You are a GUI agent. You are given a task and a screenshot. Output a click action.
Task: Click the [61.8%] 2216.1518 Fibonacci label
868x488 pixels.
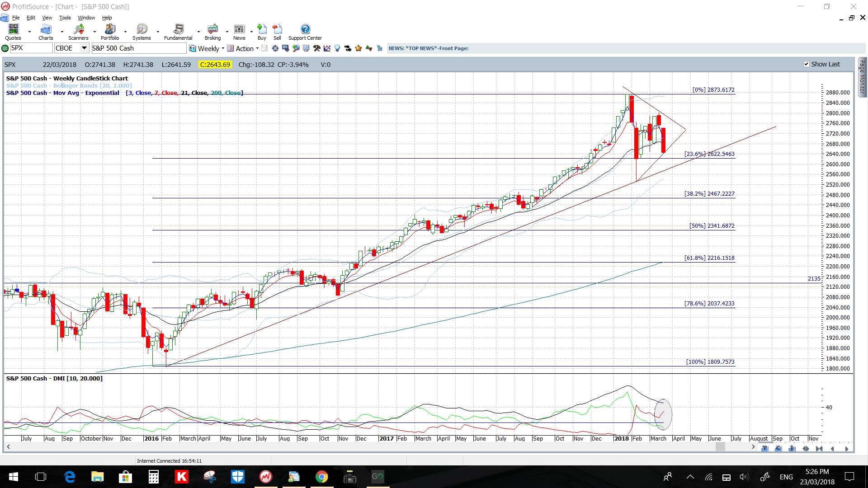tap(709, 258)
